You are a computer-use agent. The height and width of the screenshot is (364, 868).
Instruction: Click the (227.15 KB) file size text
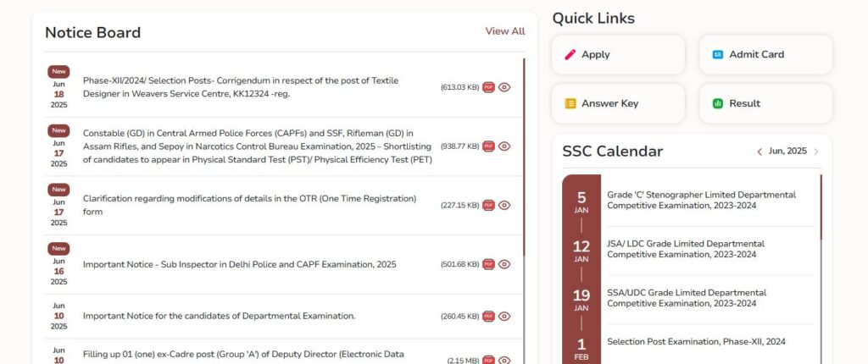(460, 205)
